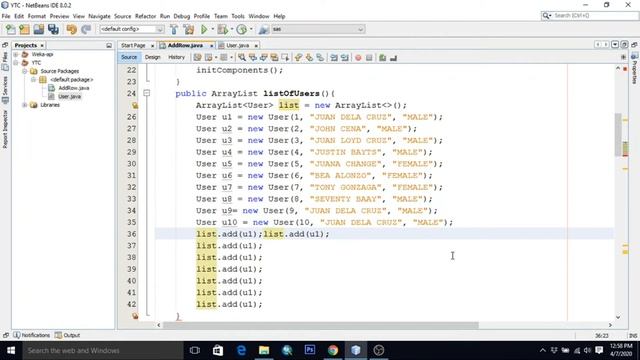Viewport: 640px width, 360px height.
Task: Click the Find Previous Occurrence icon
Action: pyautogui.click(x=253, y=58)
